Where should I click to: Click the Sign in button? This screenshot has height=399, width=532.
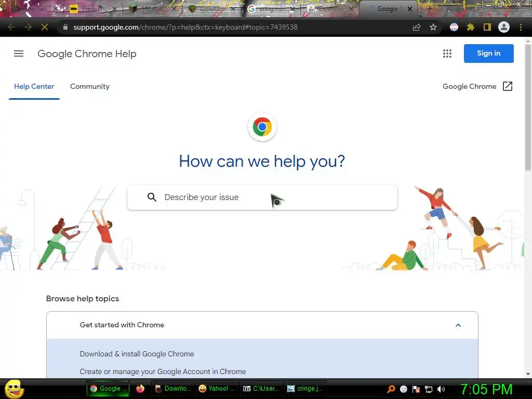click(488, 54)
